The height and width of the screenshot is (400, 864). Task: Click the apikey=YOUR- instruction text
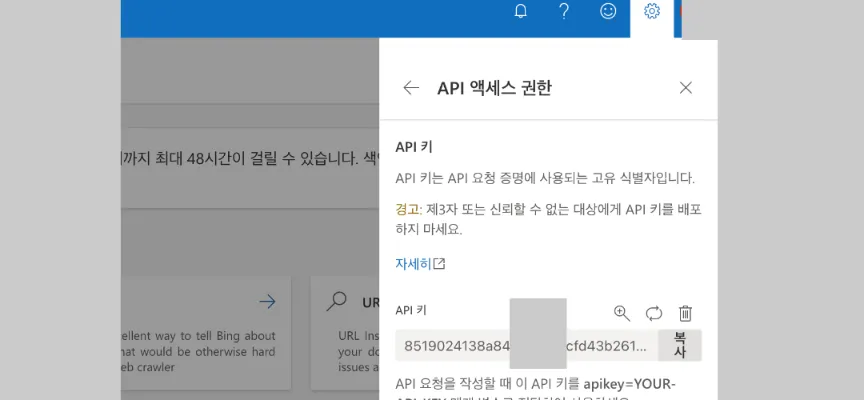(x=630, y=383)
